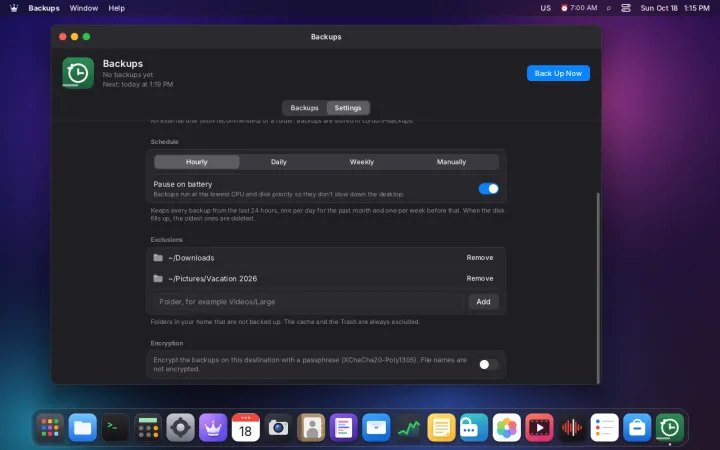The height and width of the screenshot is (450, 720).
Task: Select the Weekly schedule option
Action: point(362,162)
